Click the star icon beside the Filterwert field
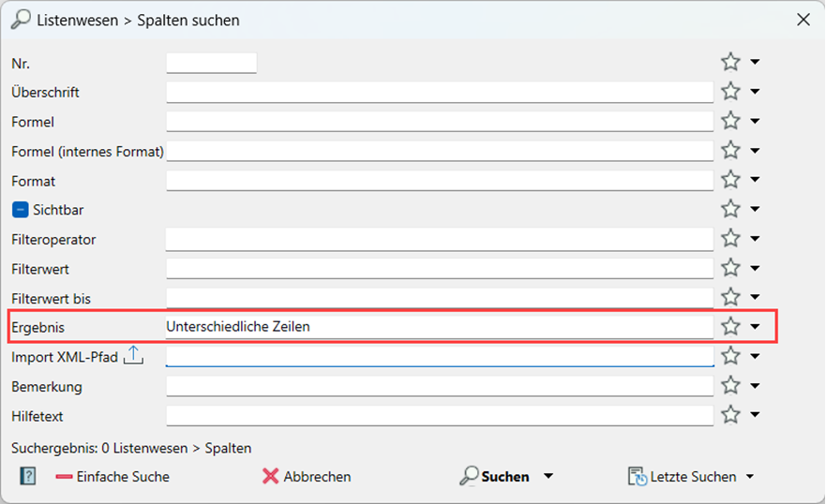 (x=730, y=269)
